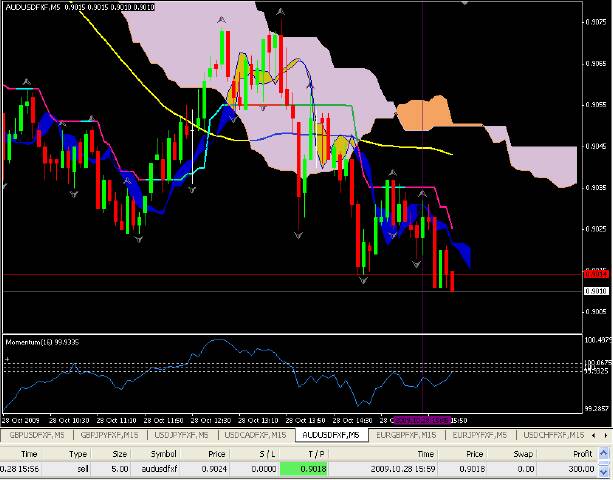The image size is (613, 480).
Task: Sort trades by Symbol column header
Action: [x=164, y=454]
